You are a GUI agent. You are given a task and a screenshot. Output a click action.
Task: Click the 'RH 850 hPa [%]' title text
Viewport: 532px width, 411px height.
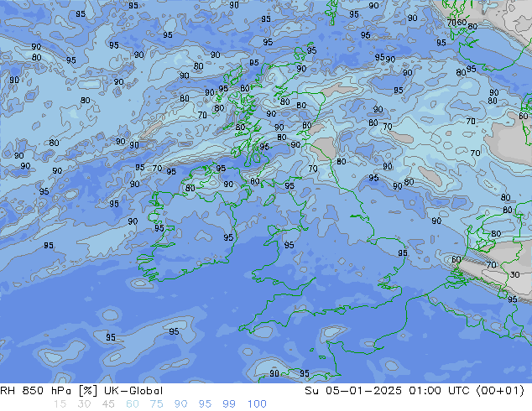pyautogui.click(x=49, y=391)
